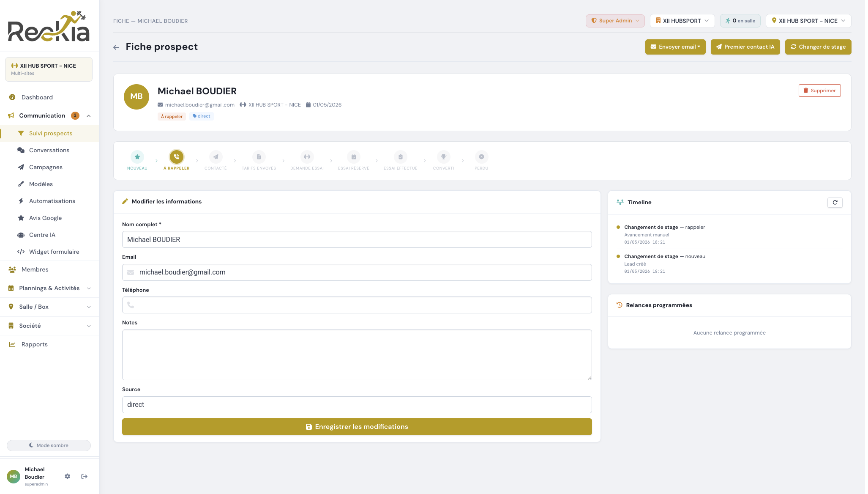Expand the Salle / Box section
Screen dimensions: 868x494
coord(89,307)
